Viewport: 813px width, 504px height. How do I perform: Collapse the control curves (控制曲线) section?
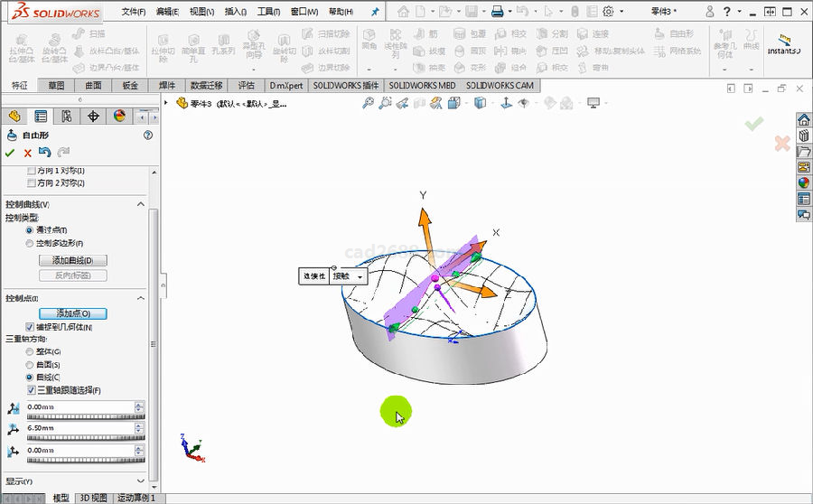(x=141, y=205)
